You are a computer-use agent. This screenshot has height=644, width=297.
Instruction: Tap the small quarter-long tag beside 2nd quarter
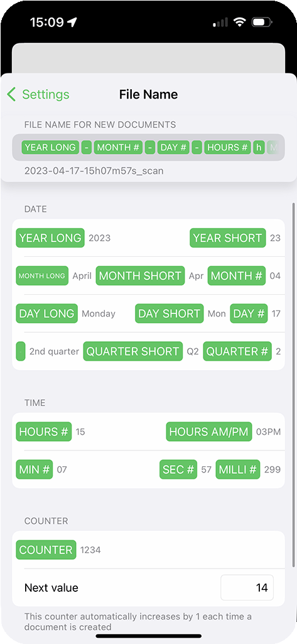pyautogui.click(x=21, y=351)
